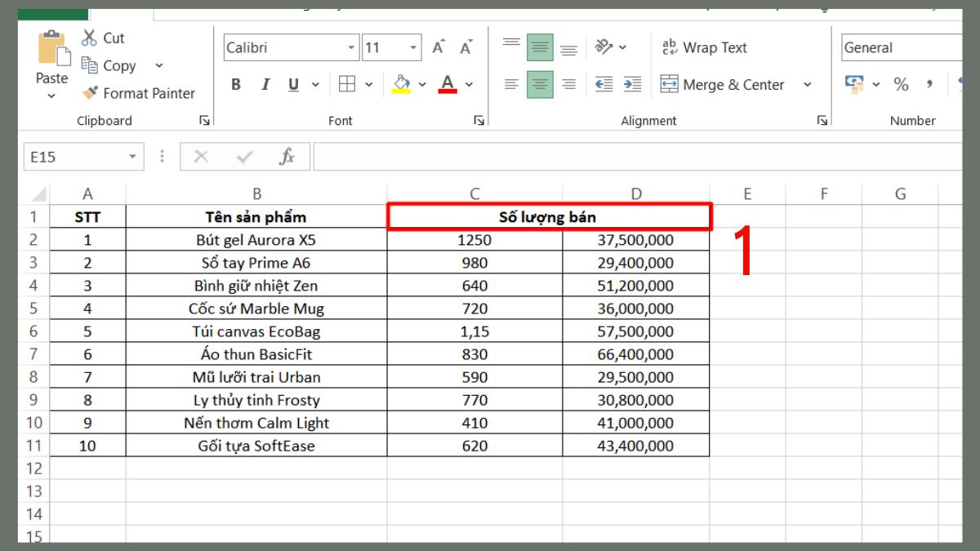Toggle bold formatting

236,84
